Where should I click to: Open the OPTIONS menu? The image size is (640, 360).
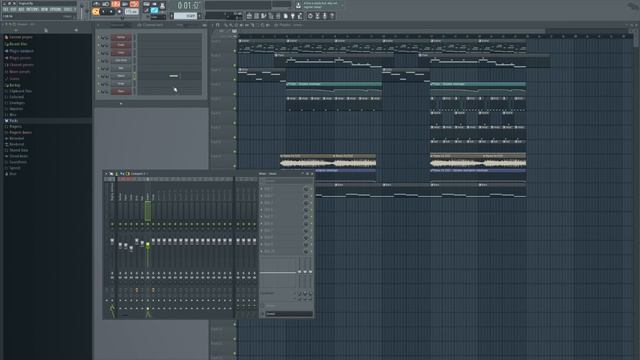56,9
